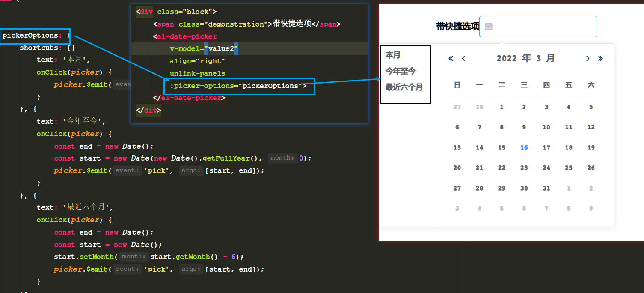644x293 pixels.
Task: Select the 今年至今 shortcut
Action: click(400, 71)
